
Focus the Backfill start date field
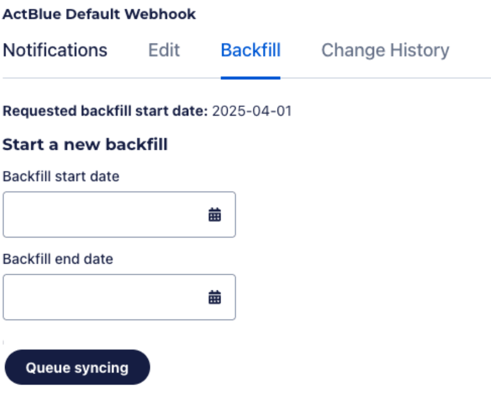pyautogui.click(x=119, y=215)
